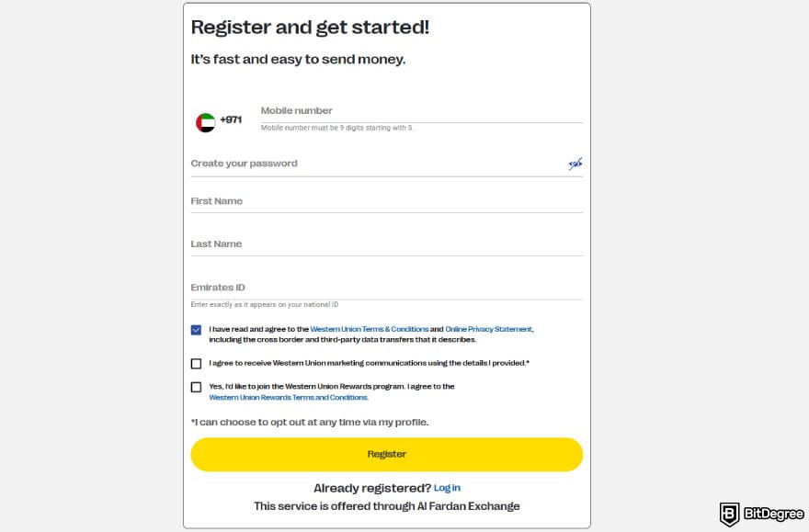Image resolution: width=809 pixels, height=532 pixels.
Task: Click the Log in link
Action: [447, 487]
